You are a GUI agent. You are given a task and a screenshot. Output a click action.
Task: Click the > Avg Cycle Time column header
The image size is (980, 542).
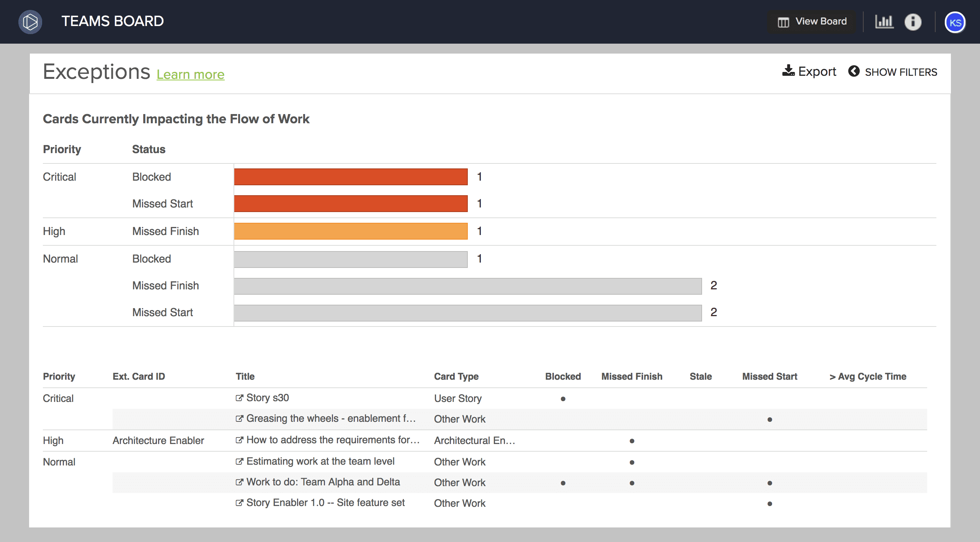pos(867,376)
